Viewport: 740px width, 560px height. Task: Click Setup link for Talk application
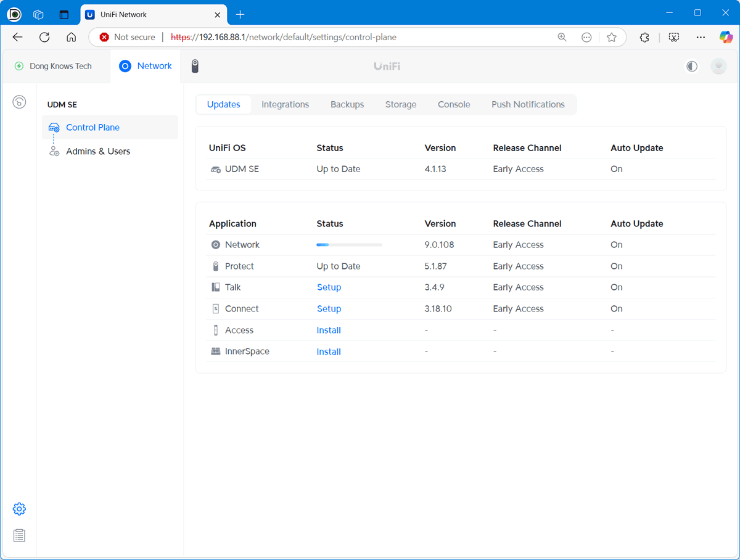point(329,287)
